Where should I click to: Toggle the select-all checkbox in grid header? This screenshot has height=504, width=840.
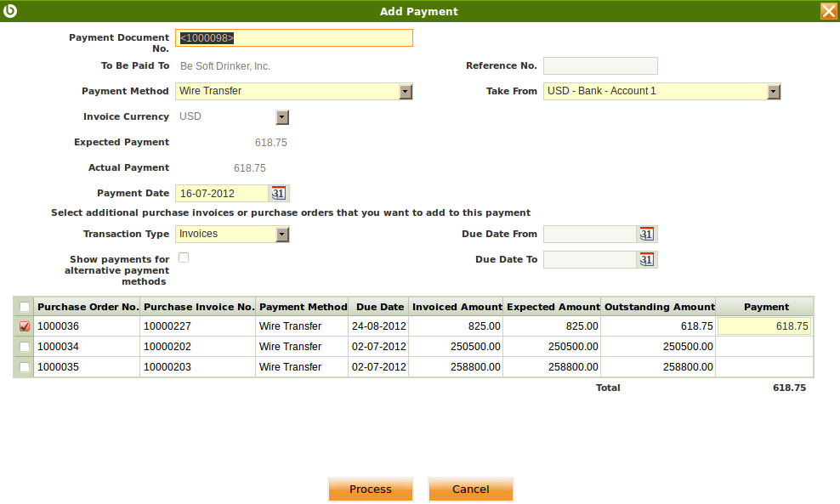25,307
